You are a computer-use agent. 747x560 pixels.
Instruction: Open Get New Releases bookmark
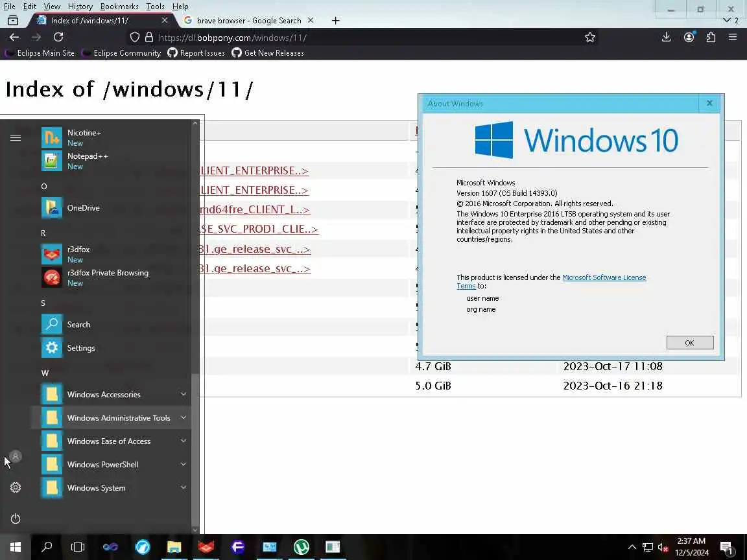tap(268, 53)
